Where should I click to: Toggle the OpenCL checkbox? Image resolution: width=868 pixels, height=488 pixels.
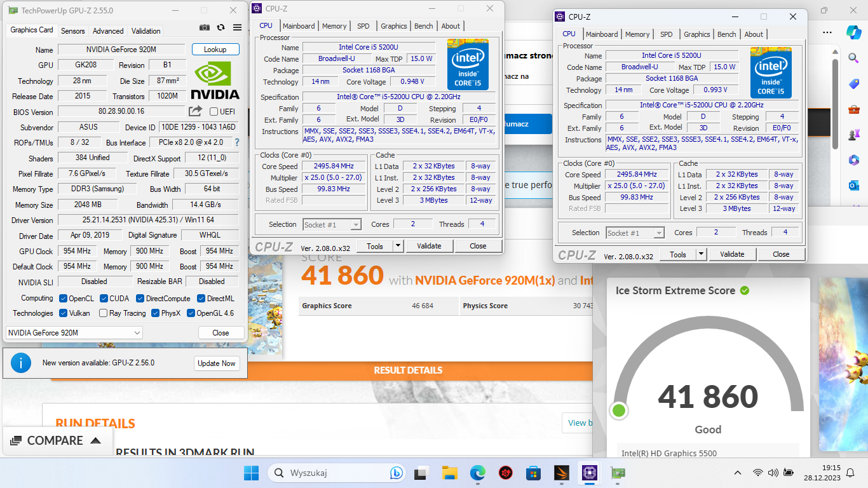(63, 299)
